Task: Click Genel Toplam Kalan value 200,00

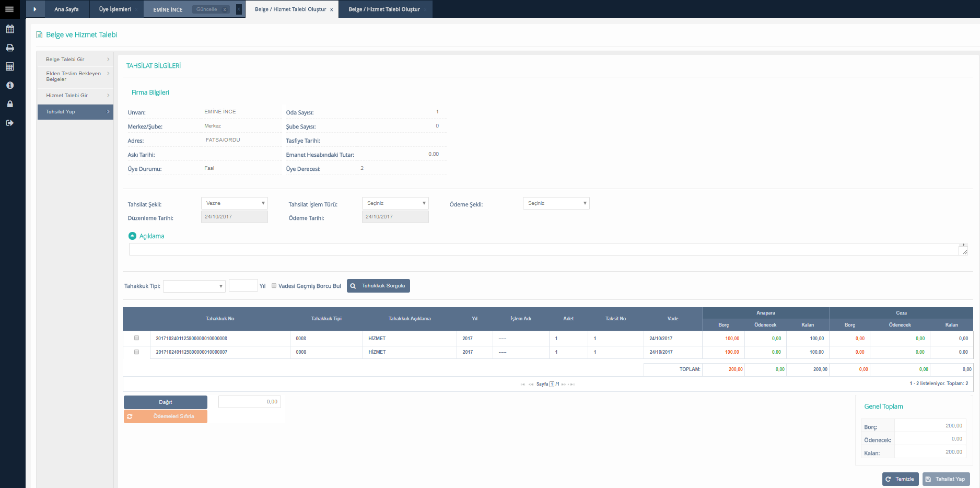Action: point(954,452)
